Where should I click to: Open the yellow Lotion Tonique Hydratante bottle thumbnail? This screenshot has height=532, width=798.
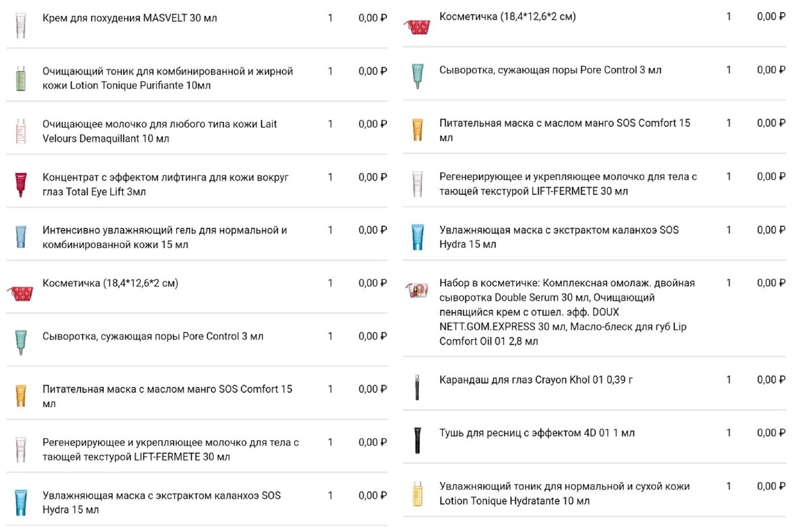[417, 493]
